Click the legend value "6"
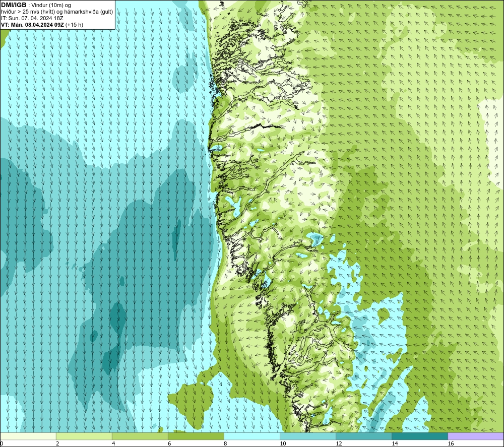 click(x=169, y=443)
